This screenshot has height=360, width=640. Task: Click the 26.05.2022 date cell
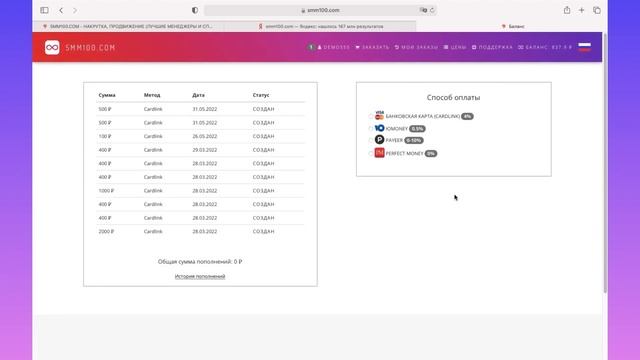tap(205, 136)
